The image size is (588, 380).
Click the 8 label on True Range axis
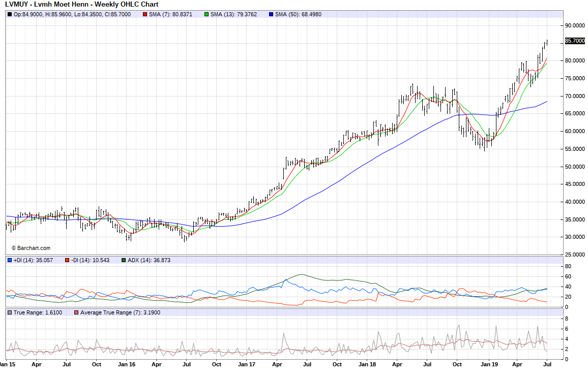click(x=567, y=319)
